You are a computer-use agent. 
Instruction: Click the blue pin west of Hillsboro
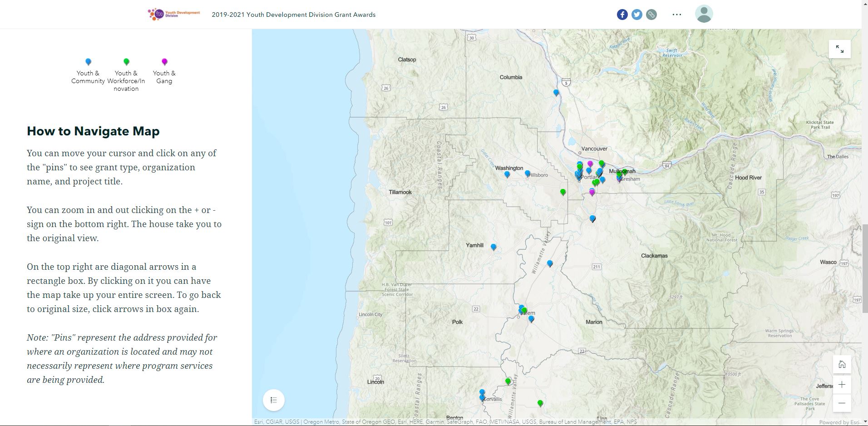[x=507, y=174]
